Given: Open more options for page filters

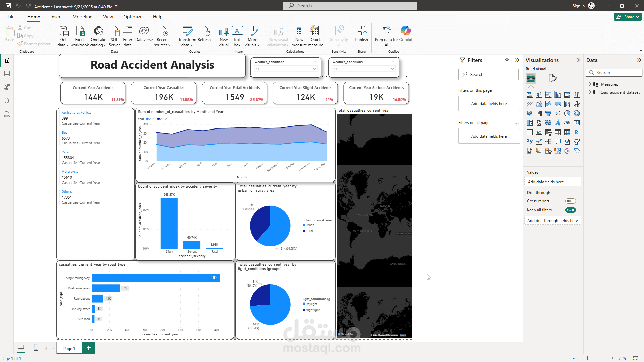Looking at the screenshot, I should 517,91.
